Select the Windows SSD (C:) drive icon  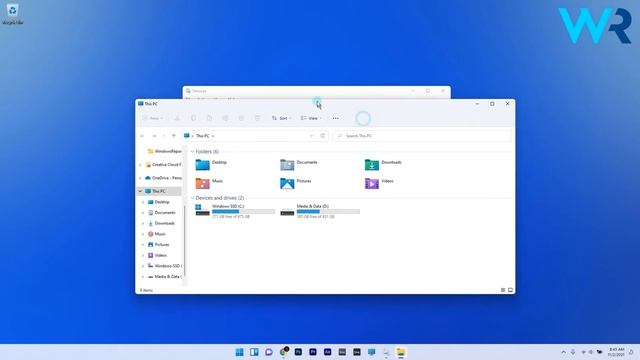pyautogui.click(x=202, y=210)
